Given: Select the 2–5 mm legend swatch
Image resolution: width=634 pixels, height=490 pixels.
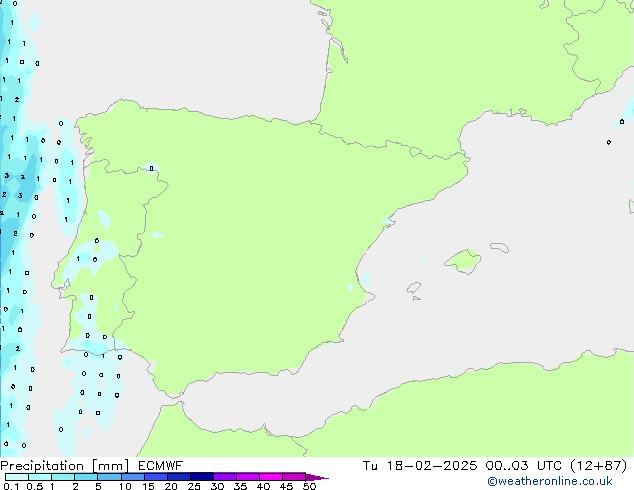Looking at the screenshot, I should pyautogui.click(x=86, y=477).
